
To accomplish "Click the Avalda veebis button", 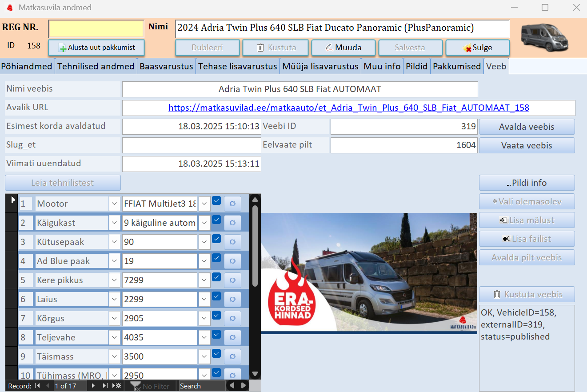I will click(527, 127).
